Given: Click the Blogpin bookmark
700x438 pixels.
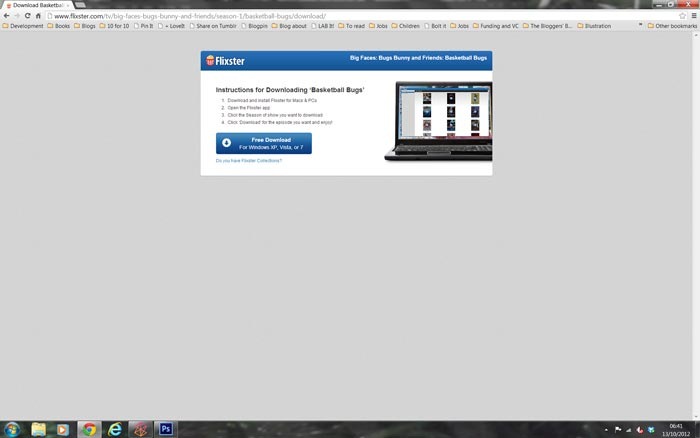Looking at the screenshot, I should (254, 26).
